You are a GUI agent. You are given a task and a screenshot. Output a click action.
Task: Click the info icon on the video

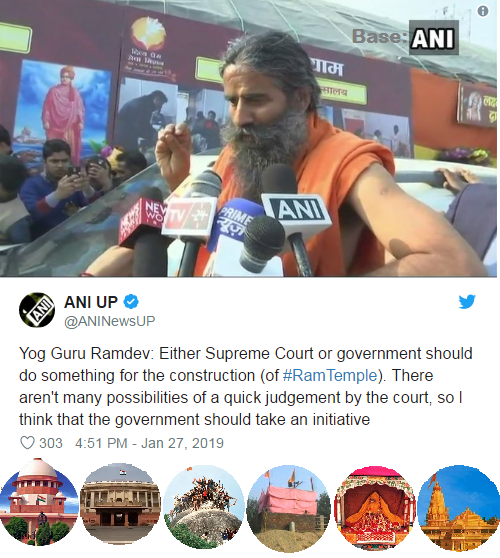(x=483, y=11)
